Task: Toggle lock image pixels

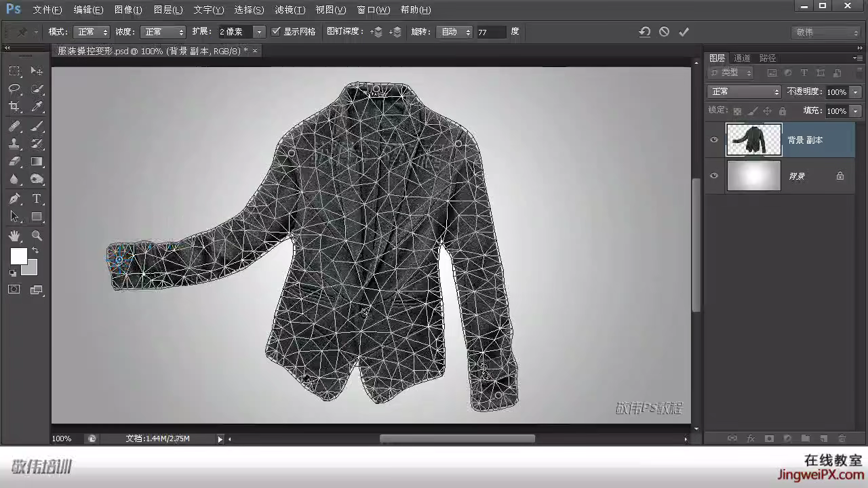Action: [753, 110]
